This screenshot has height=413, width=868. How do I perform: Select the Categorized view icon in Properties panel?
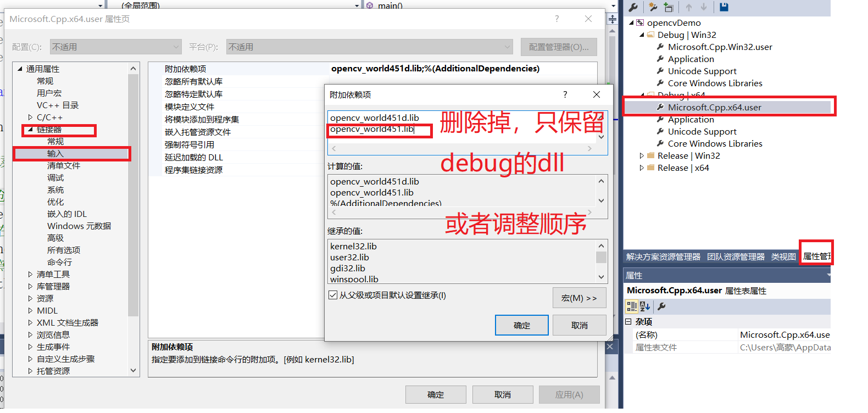(x=632, y=306)
